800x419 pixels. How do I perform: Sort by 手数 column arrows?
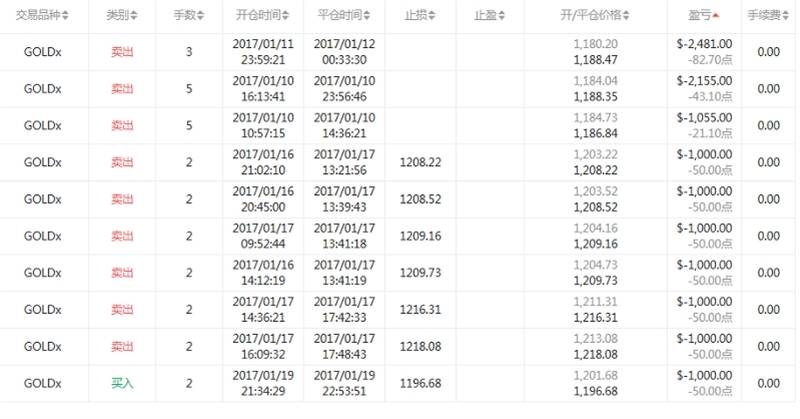tap(201, 16)
